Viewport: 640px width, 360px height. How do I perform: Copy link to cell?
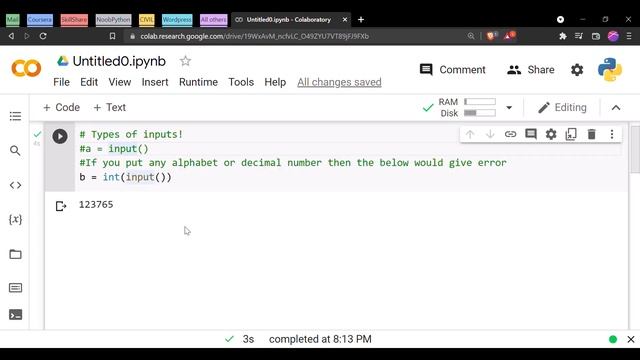[510, 134]
